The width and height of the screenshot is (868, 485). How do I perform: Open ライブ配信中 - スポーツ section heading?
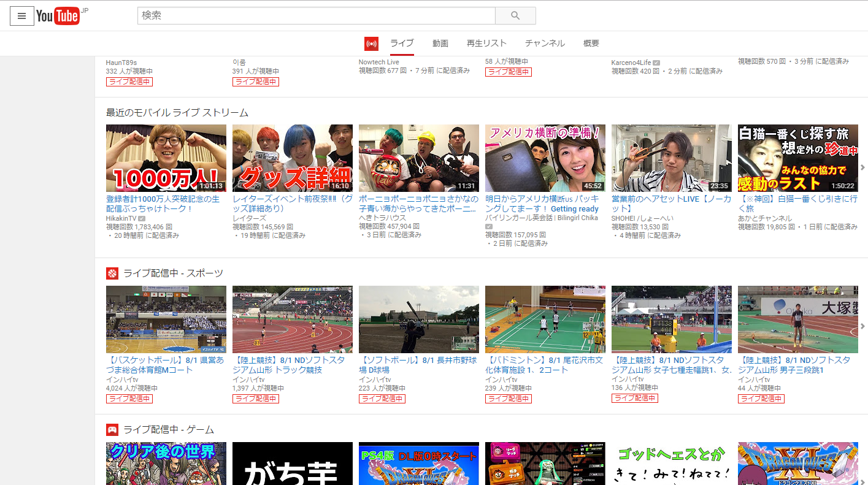[x=174, y=273]
